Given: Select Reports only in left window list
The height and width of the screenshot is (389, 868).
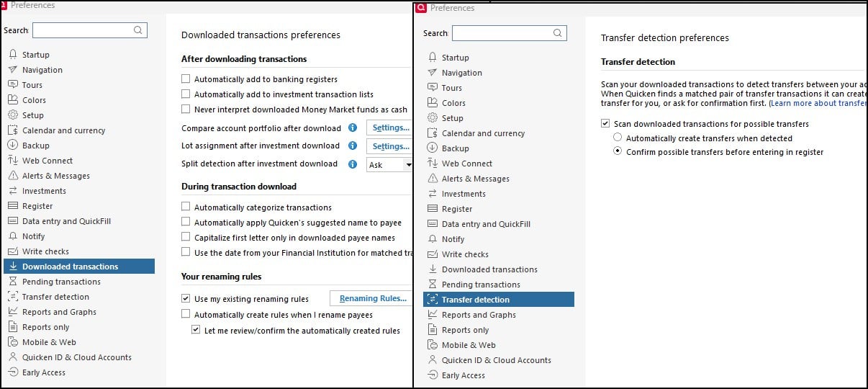Looking at the screenshot, I should click(x=46, y=327).
